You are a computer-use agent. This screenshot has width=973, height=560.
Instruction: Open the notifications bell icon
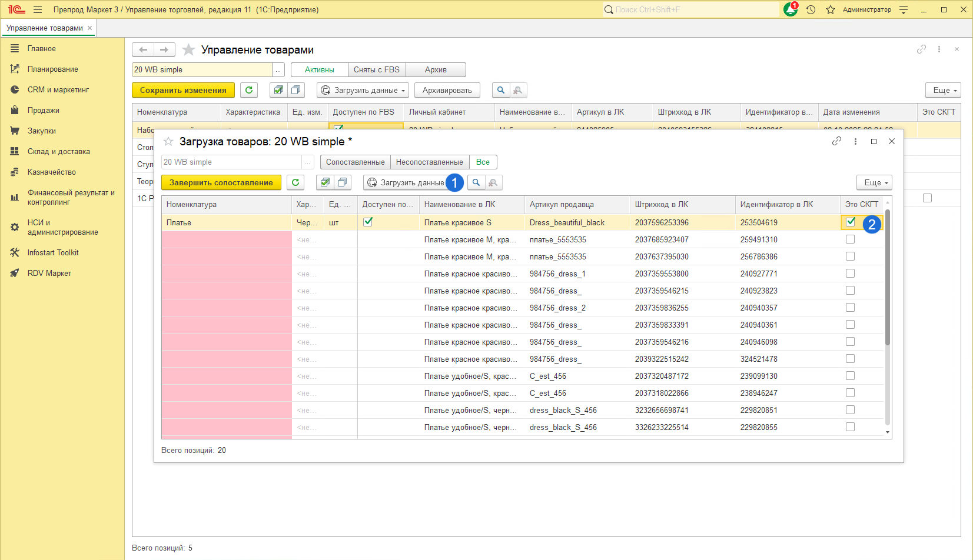pyautogui.click(x=790, y=9)
